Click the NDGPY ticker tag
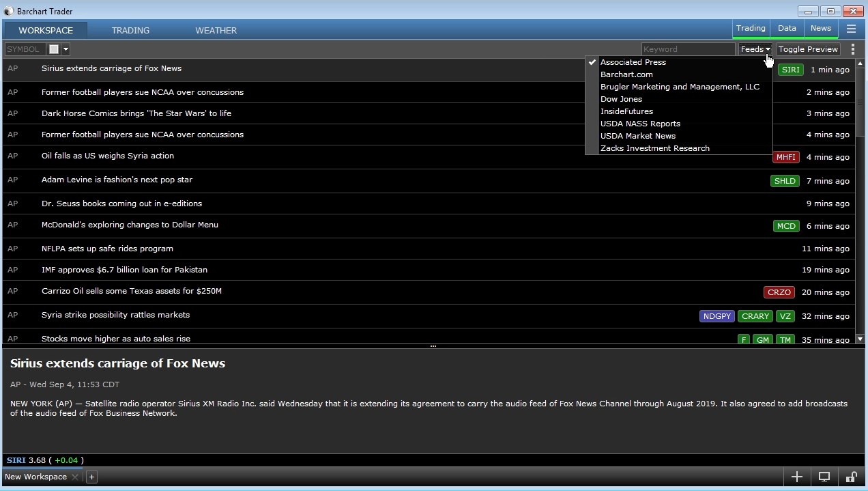868x491 pixels. pos(717,316)
